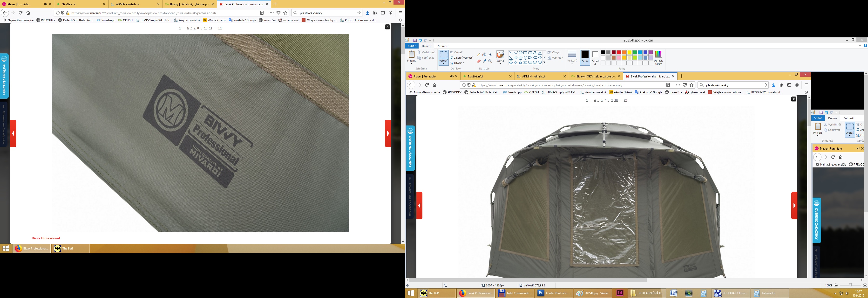Go to previous gallery image with left red arrow
The height and width of the screenshot is (298, 868).
click(x=13, y=133)
